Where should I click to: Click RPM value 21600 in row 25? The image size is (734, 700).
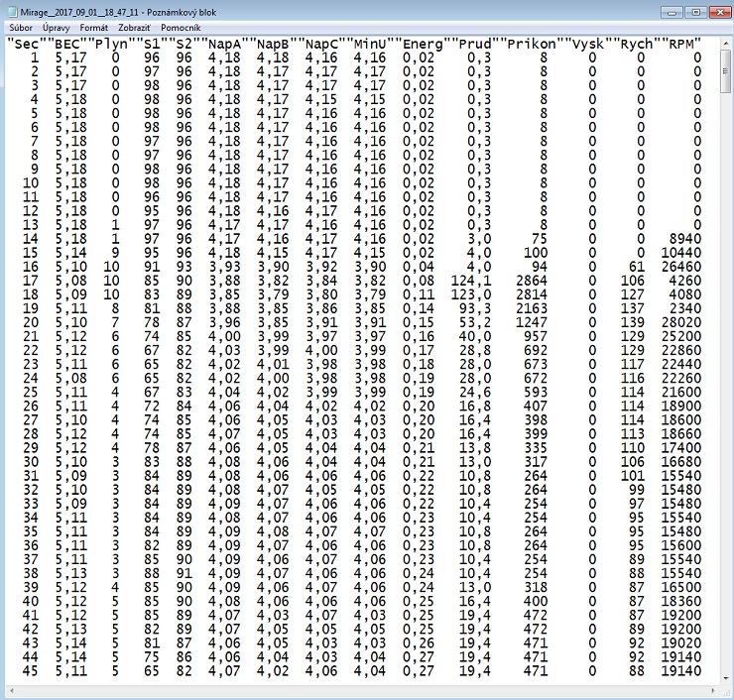680,392
